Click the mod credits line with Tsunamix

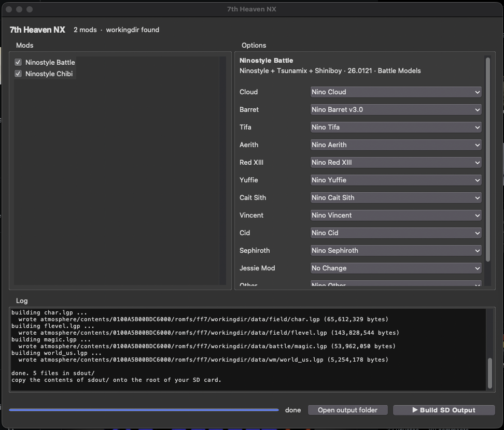click(330, 70)
